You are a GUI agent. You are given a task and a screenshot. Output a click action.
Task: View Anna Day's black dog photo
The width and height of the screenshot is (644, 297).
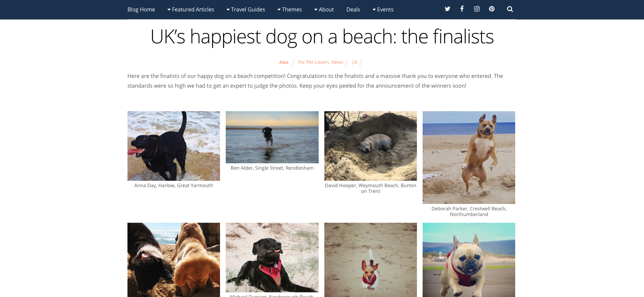point(174,146)
